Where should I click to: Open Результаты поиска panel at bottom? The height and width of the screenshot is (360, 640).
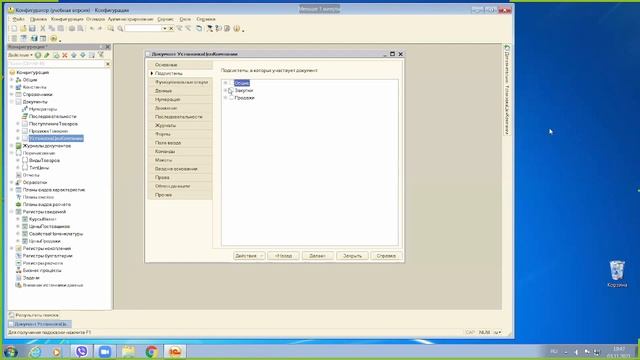(34, 315)
